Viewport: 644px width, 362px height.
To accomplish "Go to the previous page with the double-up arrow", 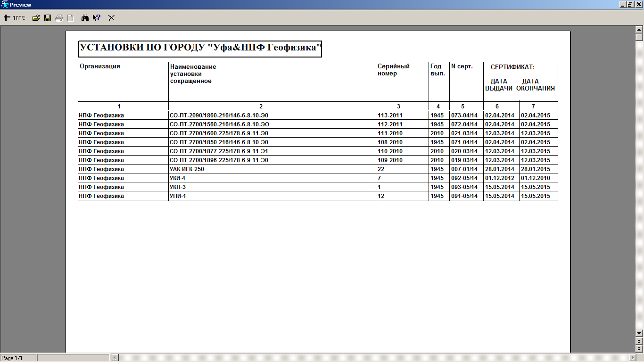I will [639, 341].
